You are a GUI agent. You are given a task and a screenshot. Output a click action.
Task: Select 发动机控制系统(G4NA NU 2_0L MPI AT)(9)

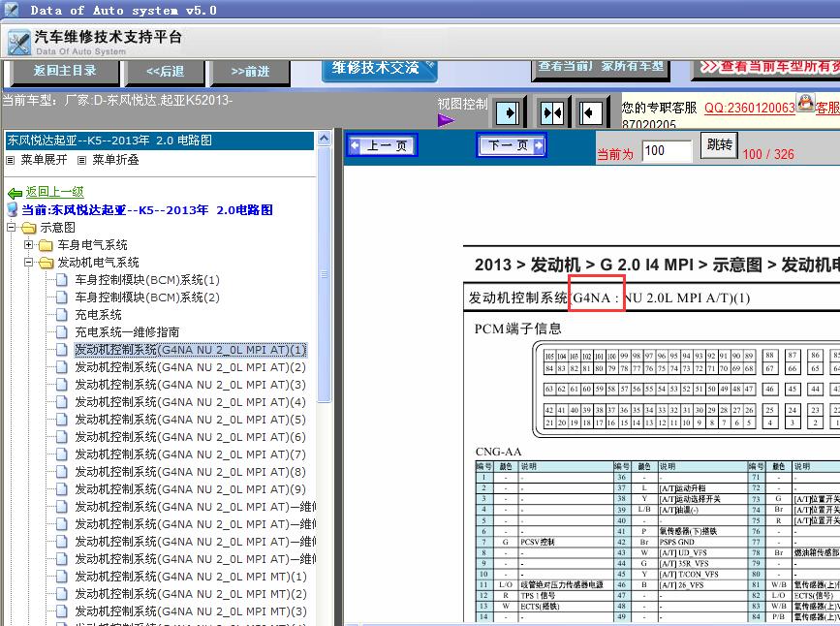pyautogui.click(x=190, y=489)
